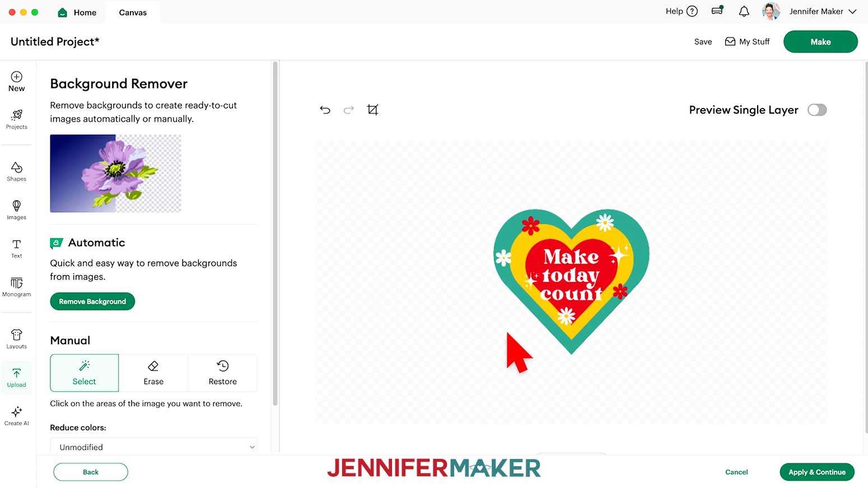Open the Shapes panel

[x=17, y=172]
